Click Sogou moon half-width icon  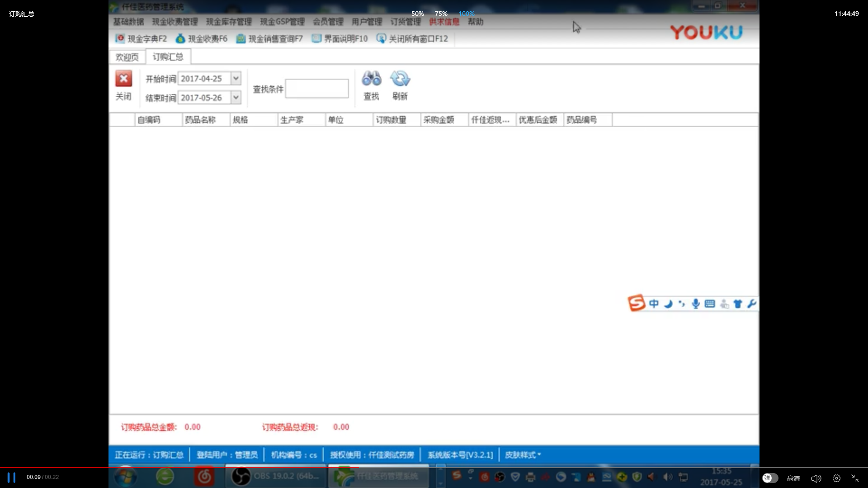pyautogui.click(x=668, y=304)
